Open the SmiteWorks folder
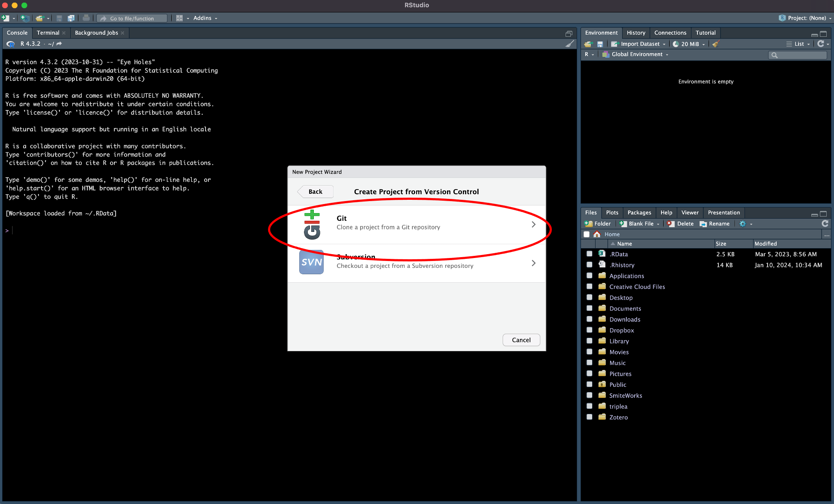This screenshot has width=834, height=504. (625, 395)
